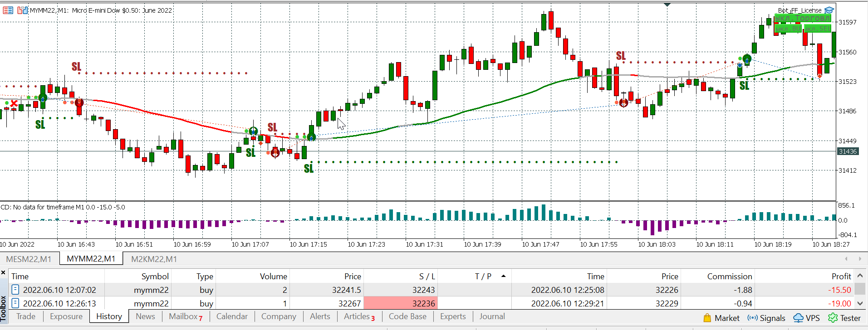The image size is (868, 330).
Task: Switch to the MESM22,M1 chart tab
Action: 29,259
